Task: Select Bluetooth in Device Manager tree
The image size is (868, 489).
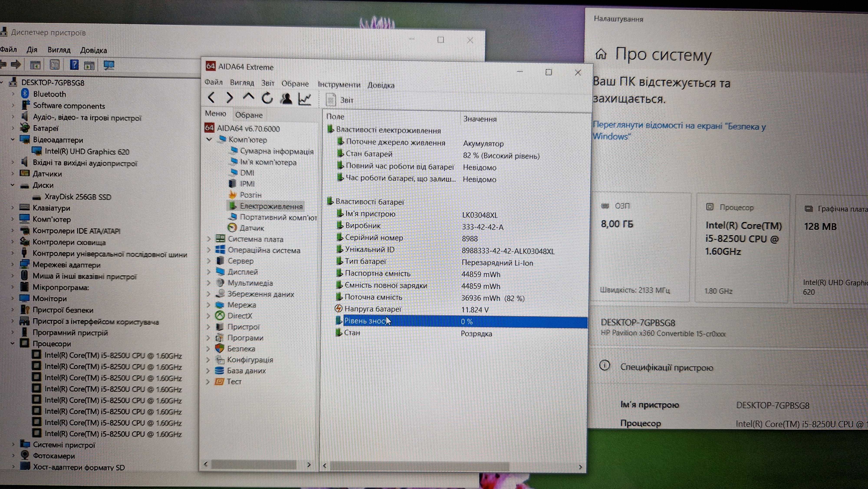Action: point(49,94)
